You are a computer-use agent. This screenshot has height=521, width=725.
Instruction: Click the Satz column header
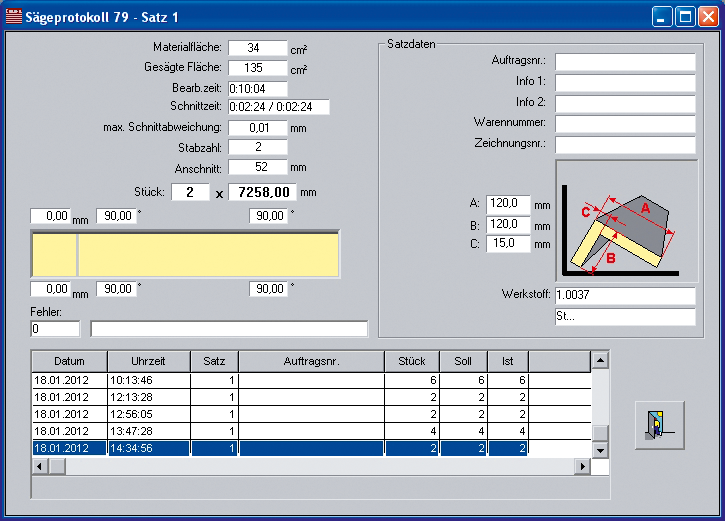pyautogui.click(x=215, y=361)
